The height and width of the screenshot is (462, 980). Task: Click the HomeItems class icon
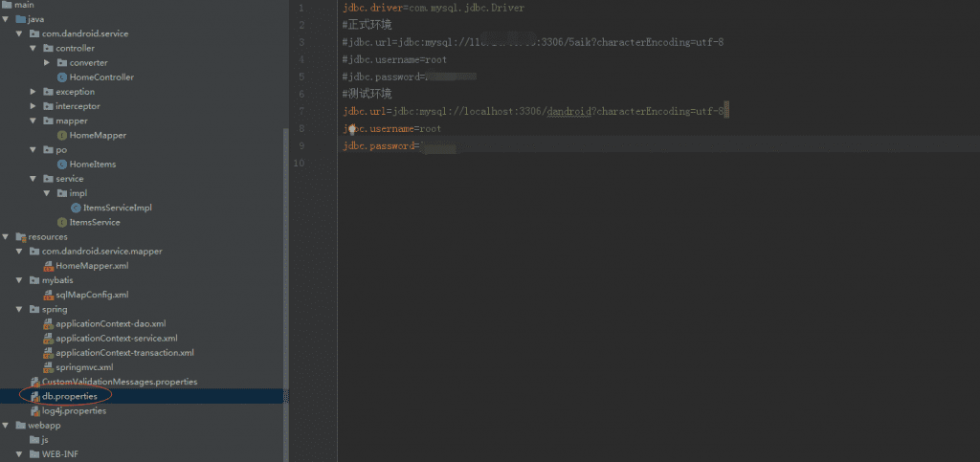pos(62,165)
